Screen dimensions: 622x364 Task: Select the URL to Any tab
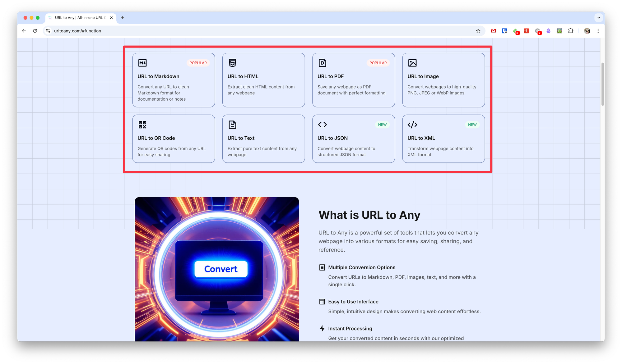[x=79, y=18]
